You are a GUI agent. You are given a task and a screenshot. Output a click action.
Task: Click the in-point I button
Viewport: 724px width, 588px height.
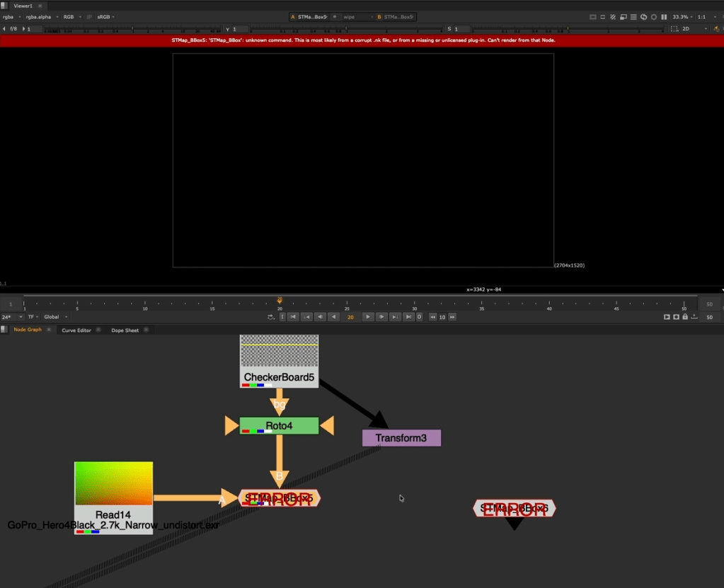coord(282,317)
